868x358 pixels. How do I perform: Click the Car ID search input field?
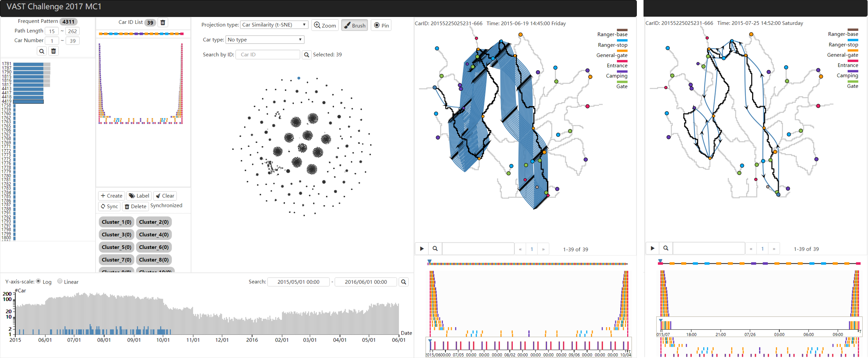coord(268,54)
